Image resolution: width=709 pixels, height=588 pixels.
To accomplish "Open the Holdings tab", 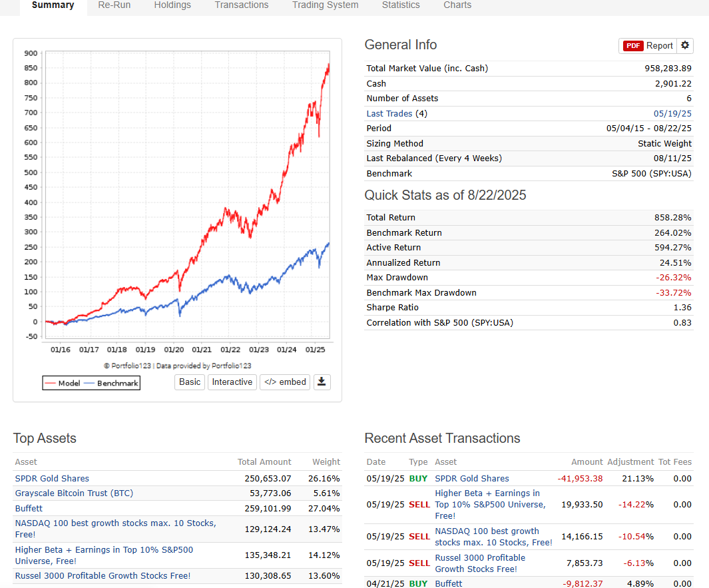I will coord(172,5).
